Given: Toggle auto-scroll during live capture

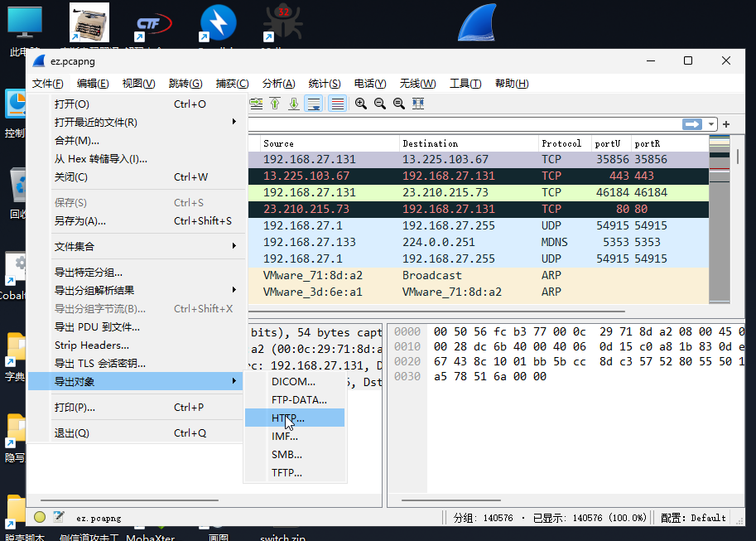Looking at the screenshot, I should [313, 104].
